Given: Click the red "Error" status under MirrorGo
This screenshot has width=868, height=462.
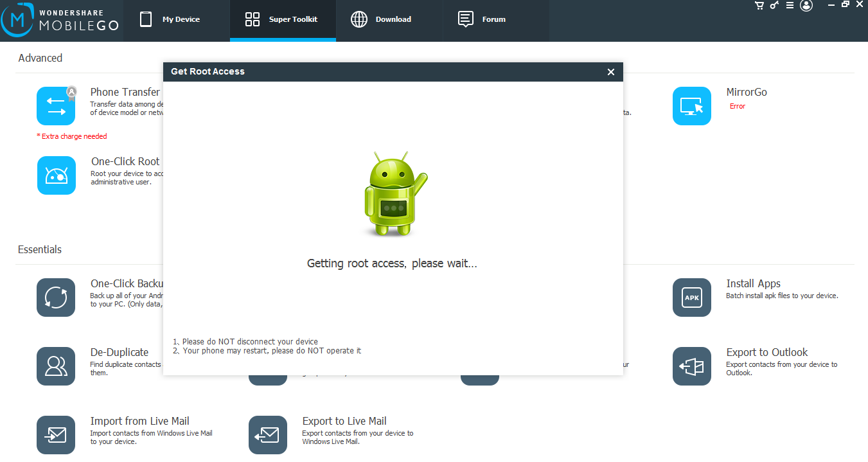Looking at the screenshot, I should [x=738, y=107].
